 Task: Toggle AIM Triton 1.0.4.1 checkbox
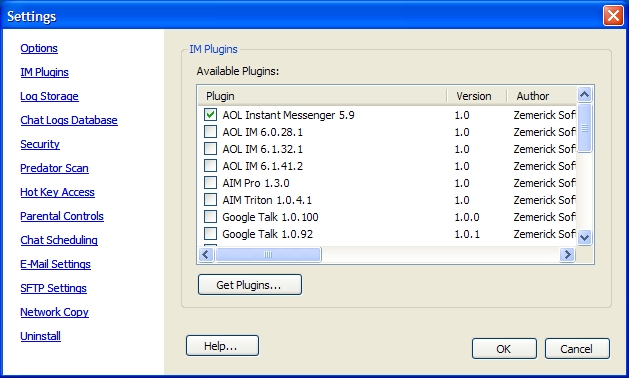point(210,200)
